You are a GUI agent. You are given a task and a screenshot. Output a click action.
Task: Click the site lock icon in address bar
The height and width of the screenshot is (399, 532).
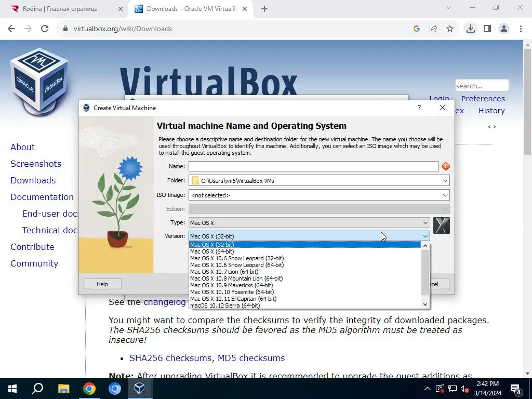pyautogui.click(x=65, y=29)
